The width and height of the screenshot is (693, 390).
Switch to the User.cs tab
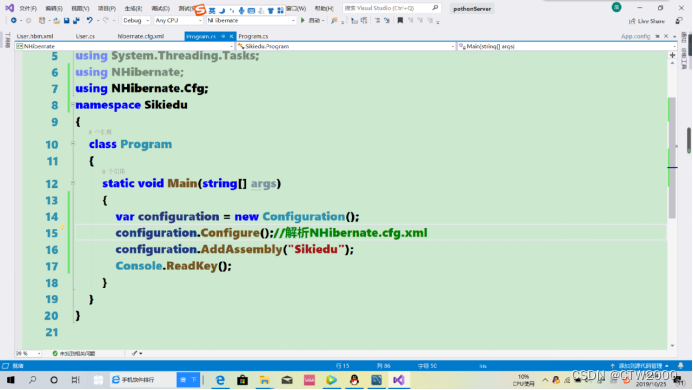[85, 36]
